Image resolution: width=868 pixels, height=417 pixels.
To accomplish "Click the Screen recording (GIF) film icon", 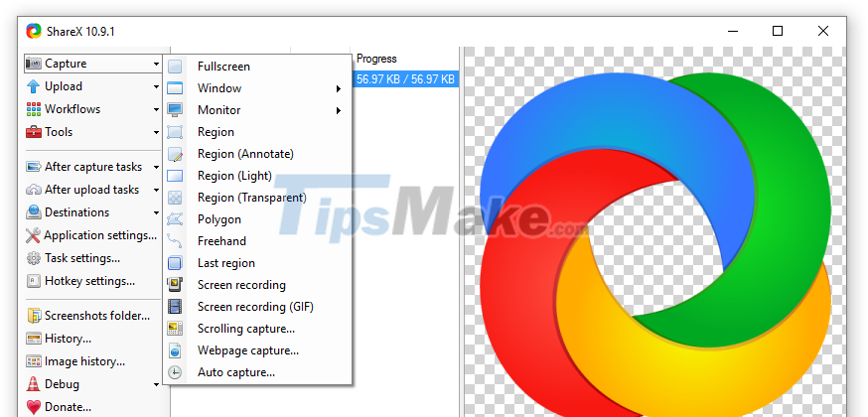I will click(x=175, y=307).
